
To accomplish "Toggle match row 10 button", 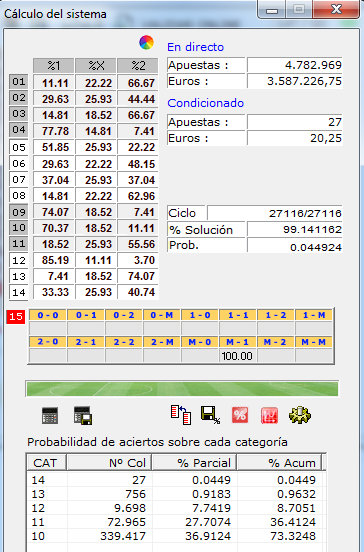I will [x=19, y=228].
